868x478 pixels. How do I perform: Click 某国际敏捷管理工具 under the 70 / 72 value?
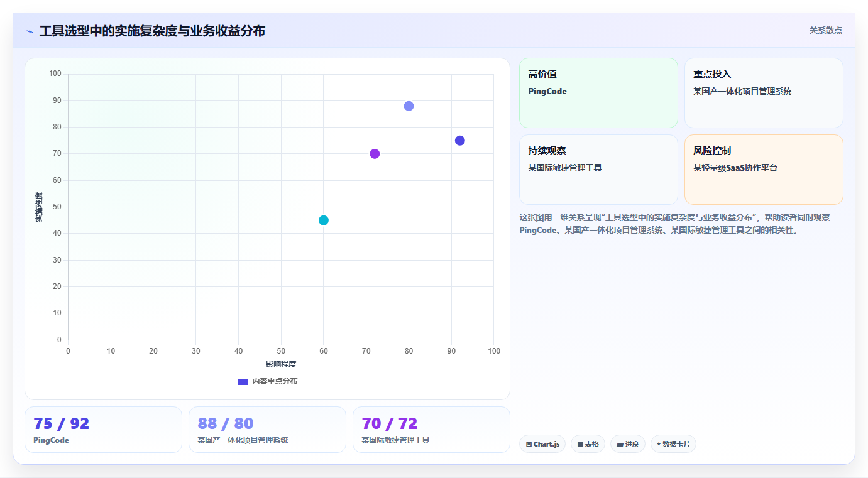click(395, 440)
